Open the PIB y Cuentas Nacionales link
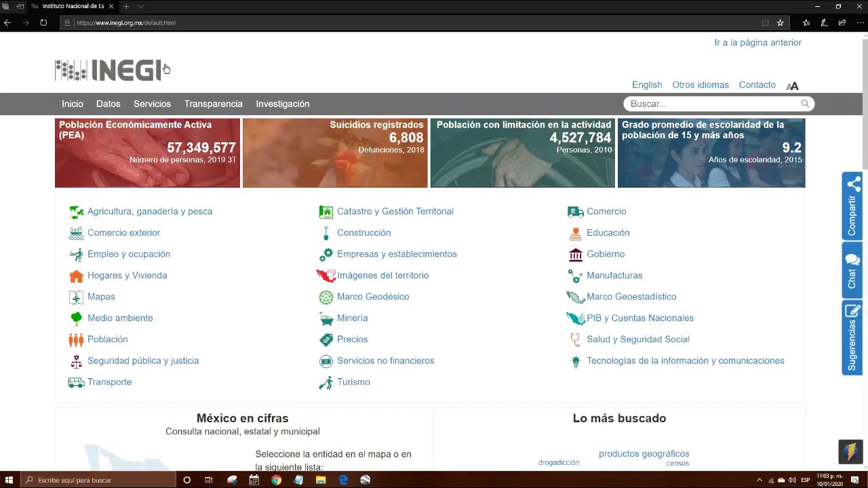Viewport: 868px width, 488px height. [x=640, y=318]
